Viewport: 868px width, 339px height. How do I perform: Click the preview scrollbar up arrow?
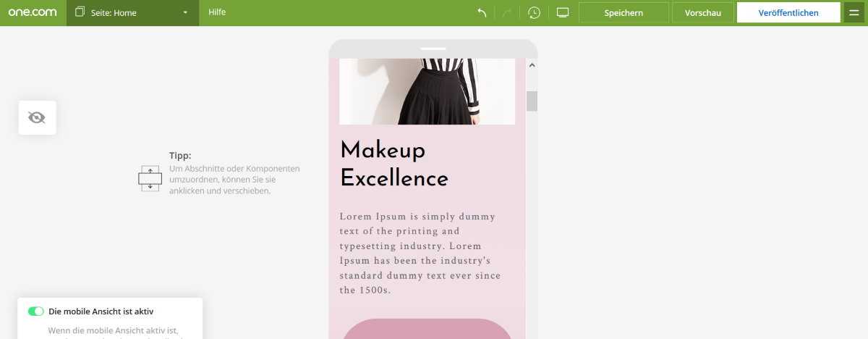[532, 65]
